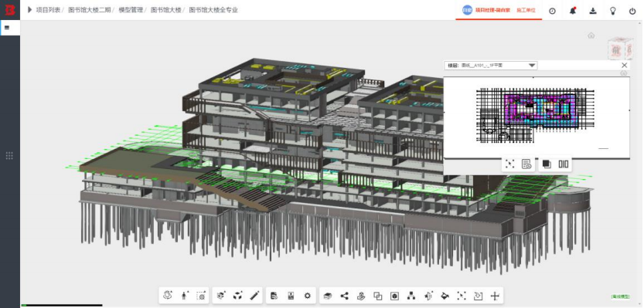Click the floor elevation sheet icon
Viewport: 644px width, 308px height.
tap(291, 296)
